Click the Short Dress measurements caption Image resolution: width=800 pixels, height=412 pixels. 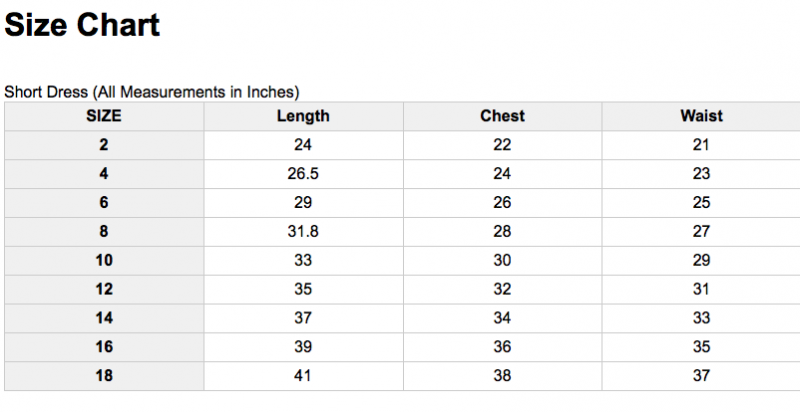(x=152, y=92)
